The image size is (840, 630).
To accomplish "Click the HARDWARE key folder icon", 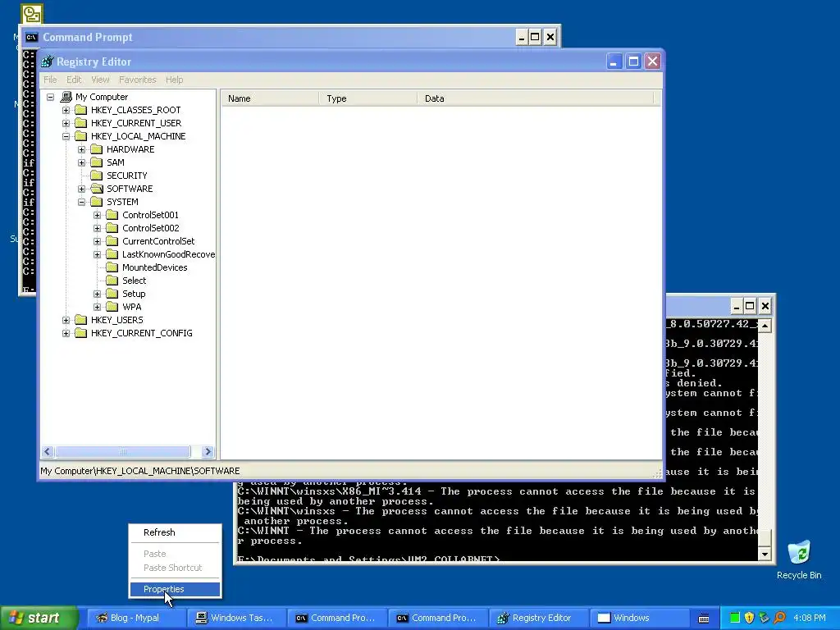I will coord(97,149).
